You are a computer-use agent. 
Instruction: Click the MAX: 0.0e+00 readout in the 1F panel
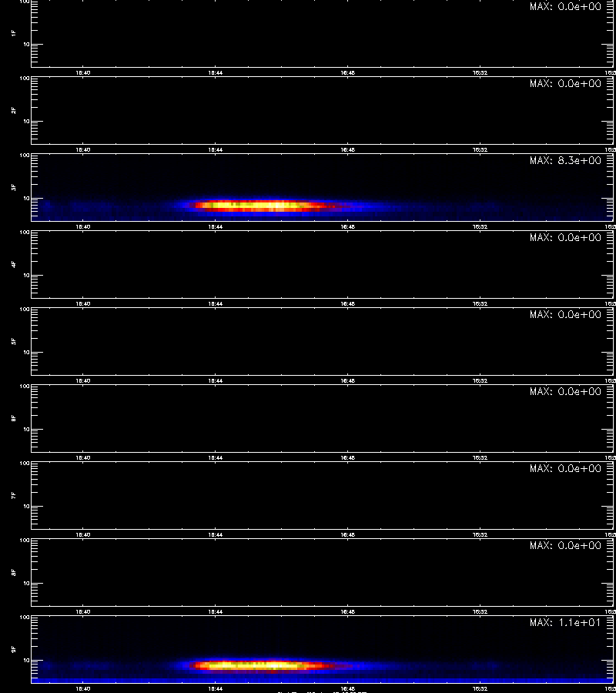click(566, 7)
